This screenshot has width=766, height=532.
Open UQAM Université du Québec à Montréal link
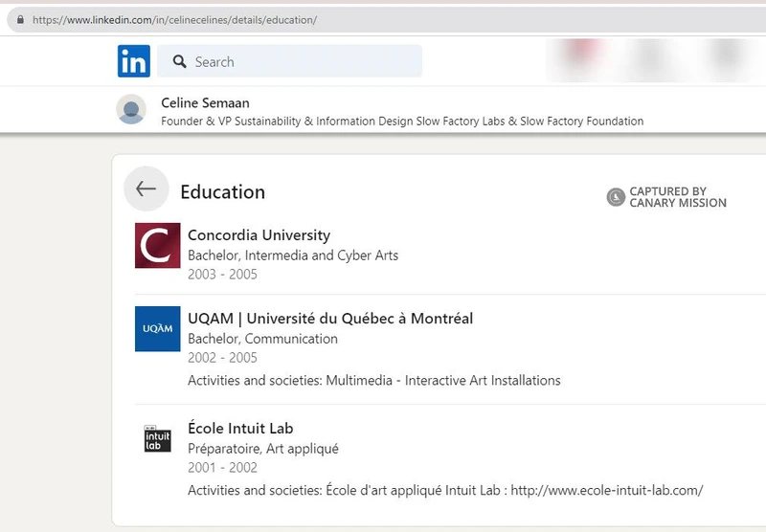pyautogui.click(x=330, y=319)
